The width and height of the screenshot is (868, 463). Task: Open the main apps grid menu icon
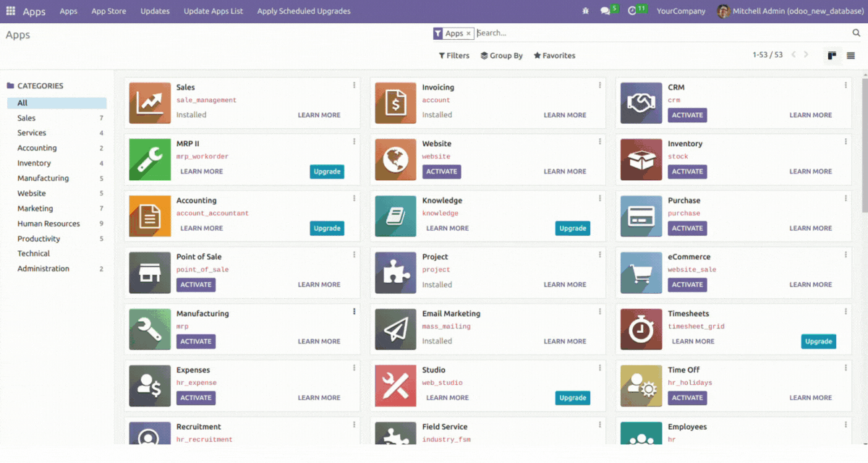coord(11,12)
